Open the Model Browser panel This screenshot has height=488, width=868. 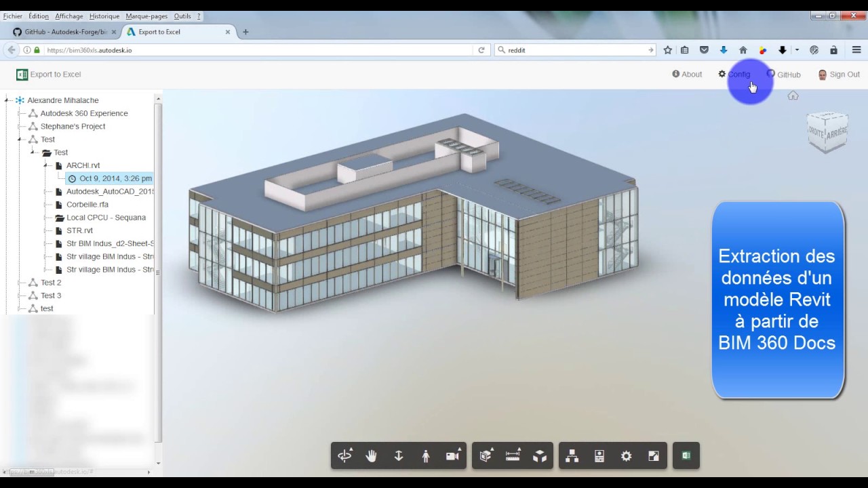(x=572, y=456)
